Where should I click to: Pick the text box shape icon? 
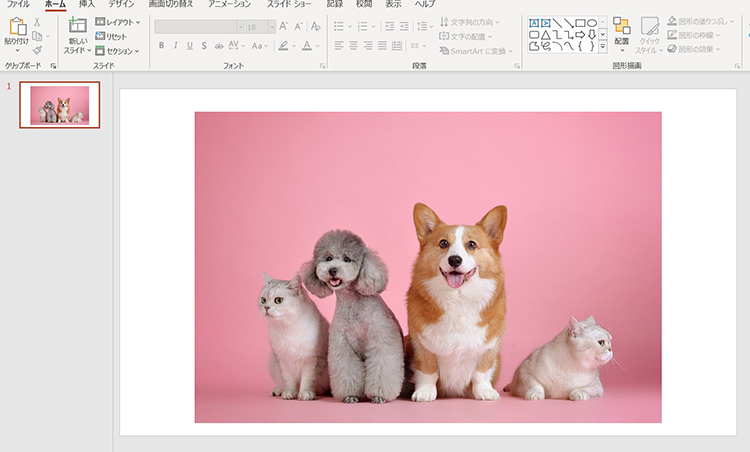tap(534, 22)
